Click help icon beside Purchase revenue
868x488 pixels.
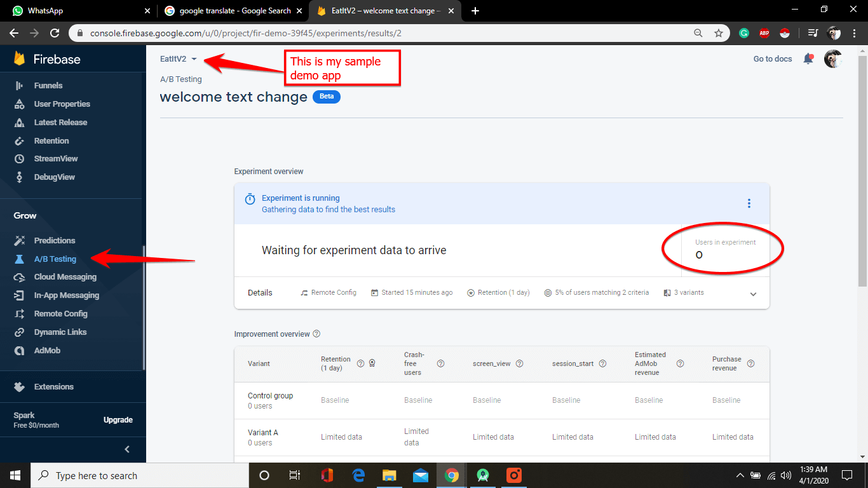pos(750,363)
